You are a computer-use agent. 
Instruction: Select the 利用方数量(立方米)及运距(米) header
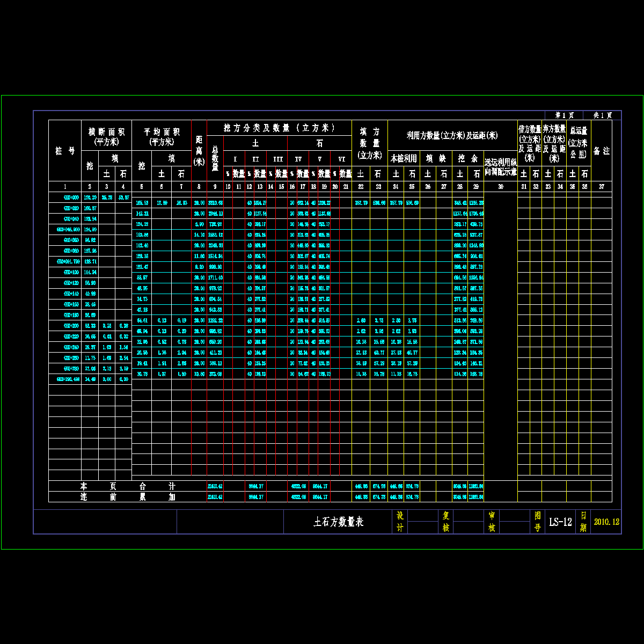click(452, 135)
